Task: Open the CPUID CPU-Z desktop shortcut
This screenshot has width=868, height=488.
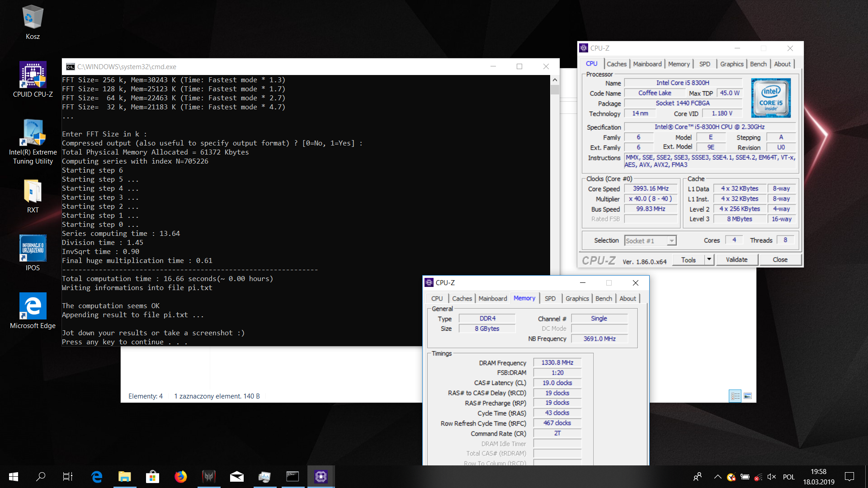Action: pyautogui.click(x=33, y=80)
